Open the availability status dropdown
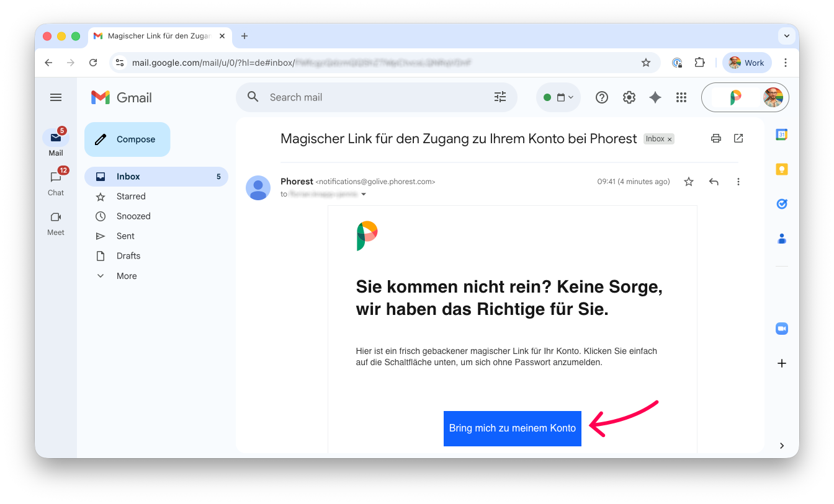 557,97
